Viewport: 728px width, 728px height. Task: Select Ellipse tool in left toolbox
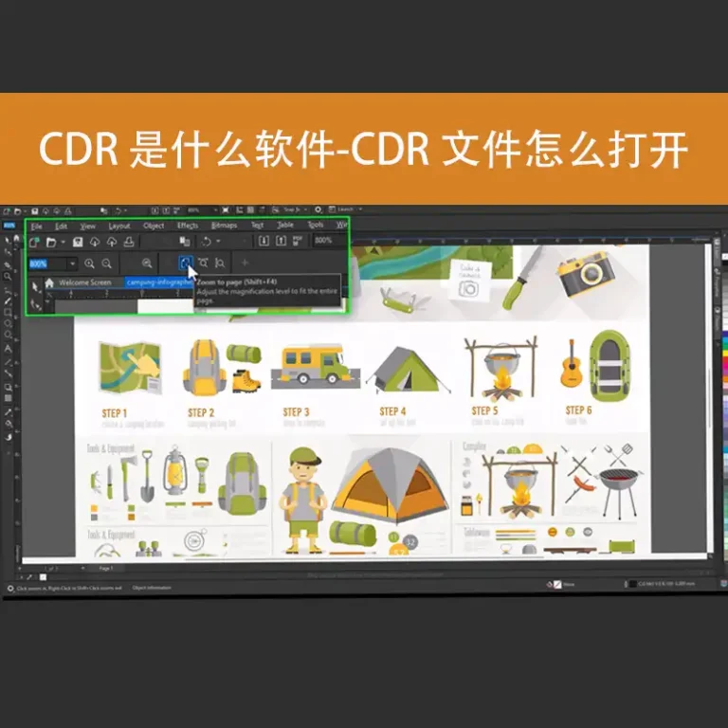[8, 324]
